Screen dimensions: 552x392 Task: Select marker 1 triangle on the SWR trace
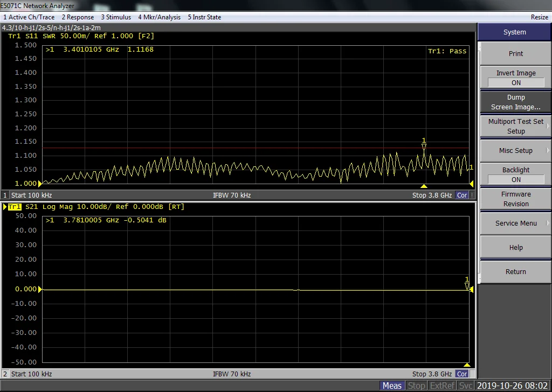pos(424,146)
